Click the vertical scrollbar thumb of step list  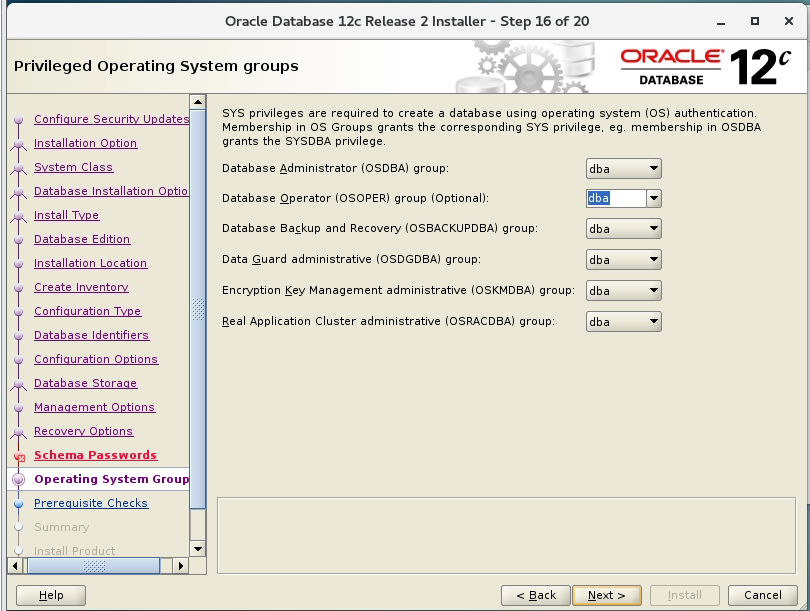tap(197, 309)
